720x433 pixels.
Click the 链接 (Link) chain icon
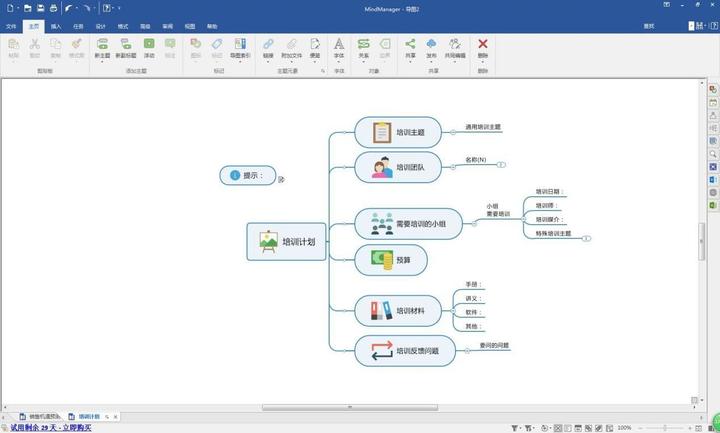pyautogui.click(x=268, y=44)
